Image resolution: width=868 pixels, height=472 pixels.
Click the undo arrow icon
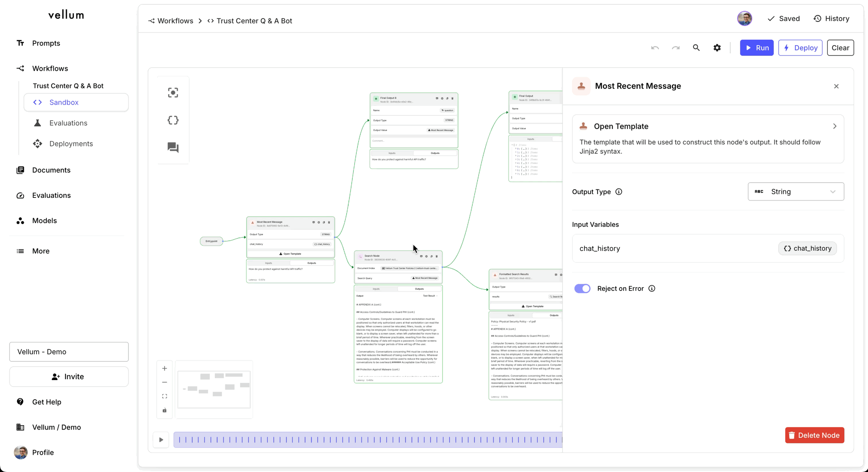655,48
